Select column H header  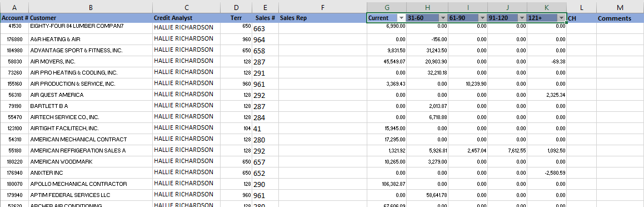pyautogui.click(x=427, y=7)
